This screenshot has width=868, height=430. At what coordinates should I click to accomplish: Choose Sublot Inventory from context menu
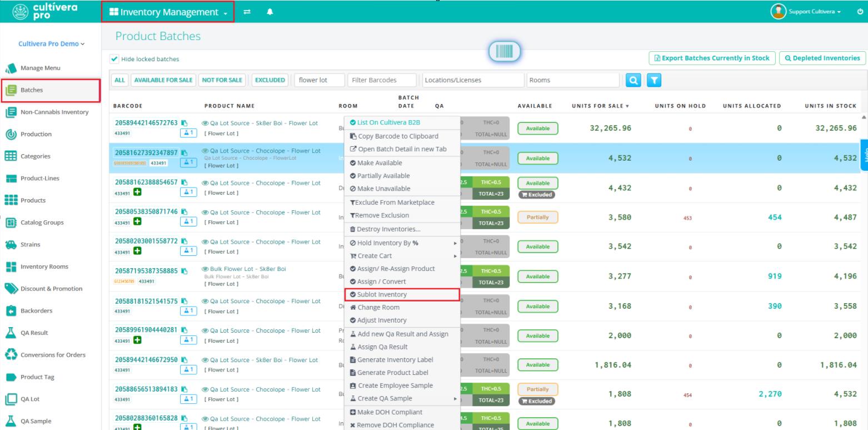(x=402, y=295)
